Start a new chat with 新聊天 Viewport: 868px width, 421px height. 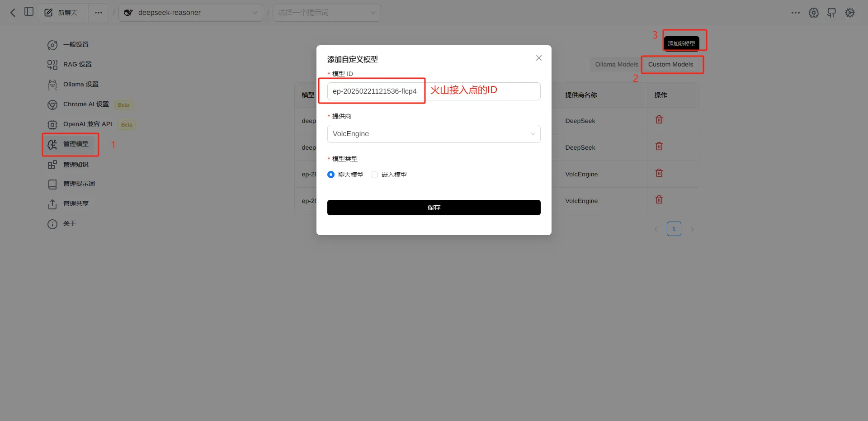pyautogui.click(x=61, y=13)
